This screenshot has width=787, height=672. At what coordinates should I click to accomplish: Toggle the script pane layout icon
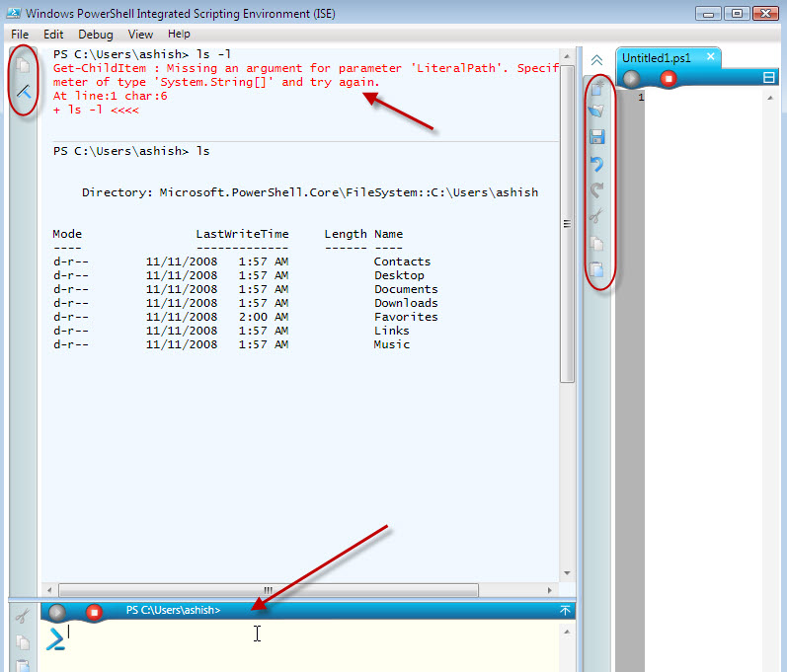click(768, 78)
